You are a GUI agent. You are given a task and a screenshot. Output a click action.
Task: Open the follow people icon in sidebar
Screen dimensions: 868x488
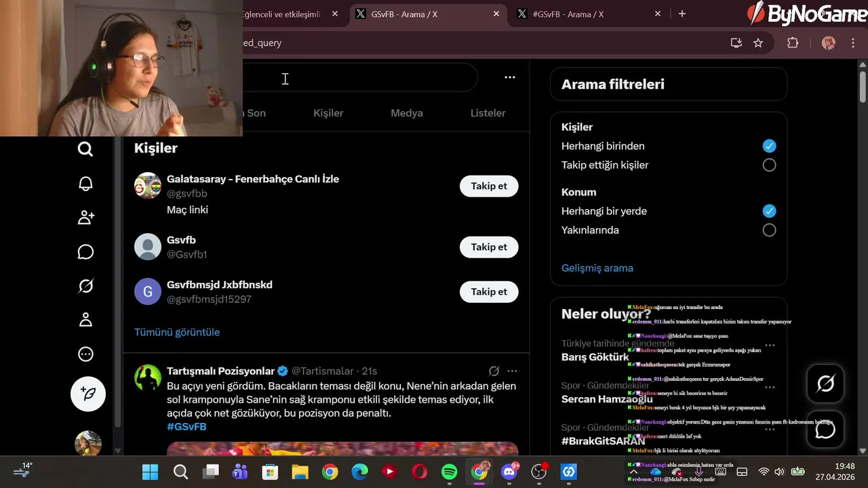(x=85, y=218)
